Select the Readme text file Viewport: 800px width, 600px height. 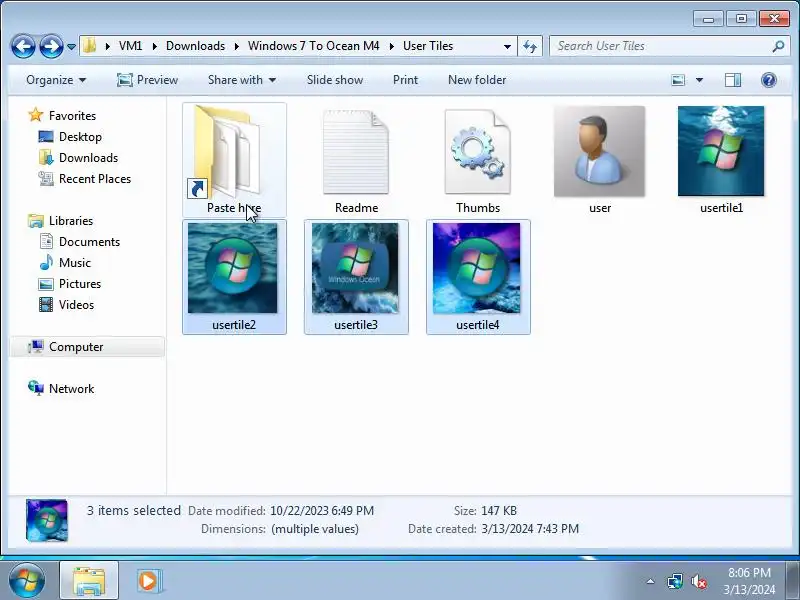[356, 160]
